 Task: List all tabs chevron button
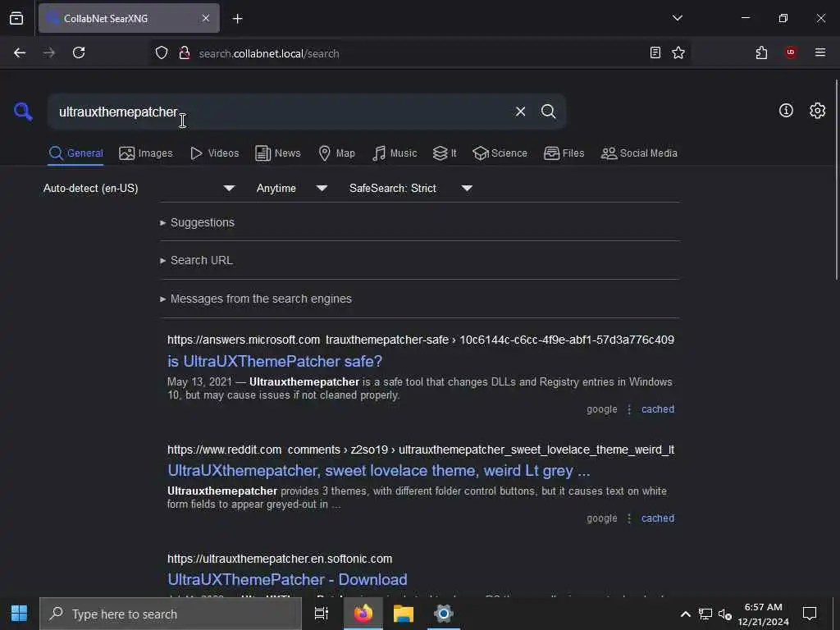677,18
